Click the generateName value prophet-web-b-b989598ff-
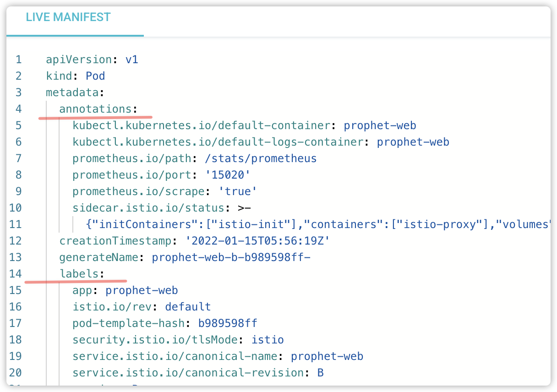 click(x=231, y=257)
